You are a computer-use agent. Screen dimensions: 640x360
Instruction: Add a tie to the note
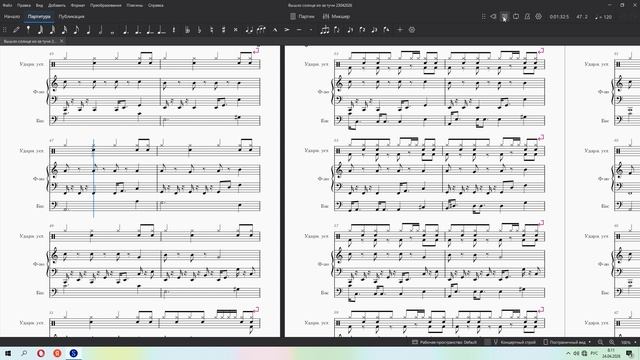click(x=249, y=29)
